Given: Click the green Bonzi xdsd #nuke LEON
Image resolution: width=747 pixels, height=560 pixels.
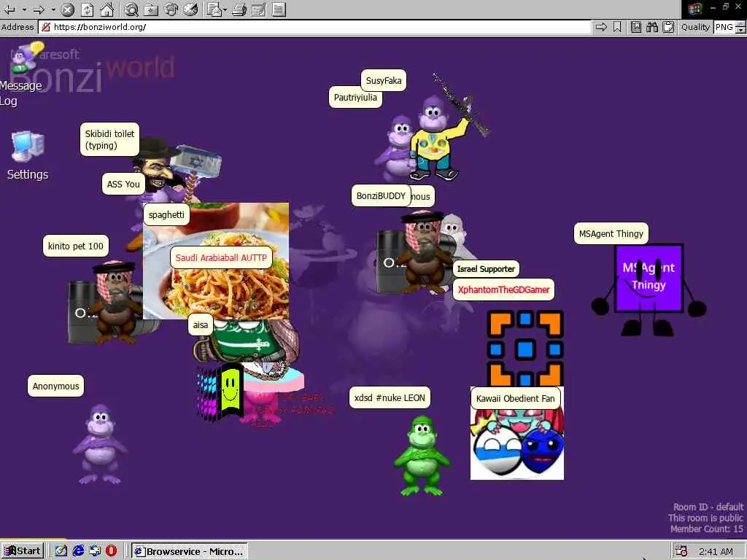Looking at the screenshot, I should 422,455.
